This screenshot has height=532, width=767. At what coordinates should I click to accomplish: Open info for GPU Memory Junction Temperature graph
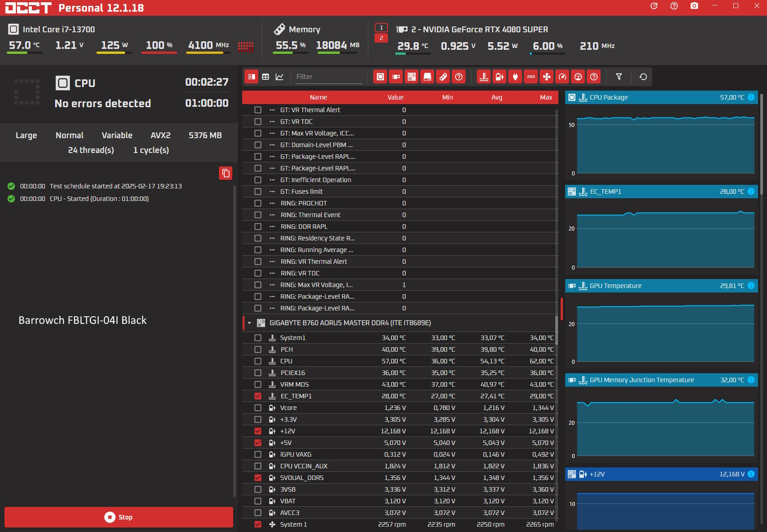[751, 380]
